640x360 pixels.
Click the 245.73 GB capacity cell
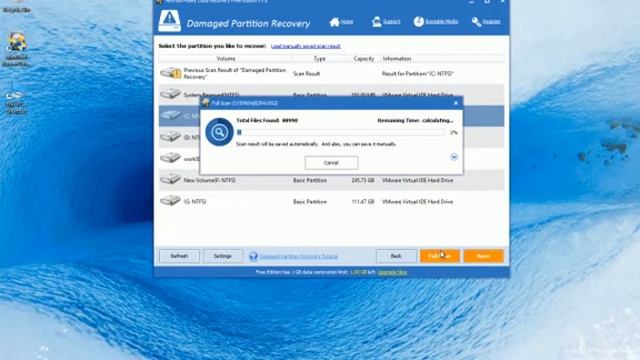[x=363, y=180]
